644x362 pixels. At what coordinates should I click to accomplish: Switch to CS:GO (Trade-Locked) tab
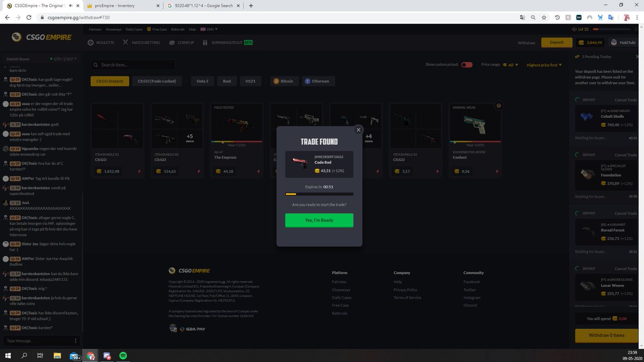(x=157, y=81)
